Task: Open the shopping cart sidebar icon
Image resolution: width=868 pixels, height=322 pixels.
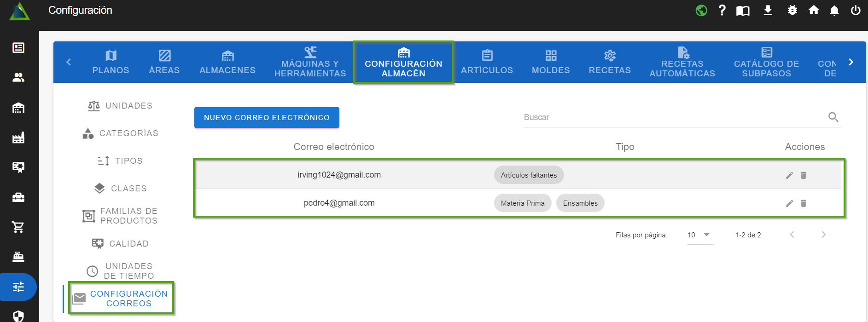Action: click(x=18, y=227)
